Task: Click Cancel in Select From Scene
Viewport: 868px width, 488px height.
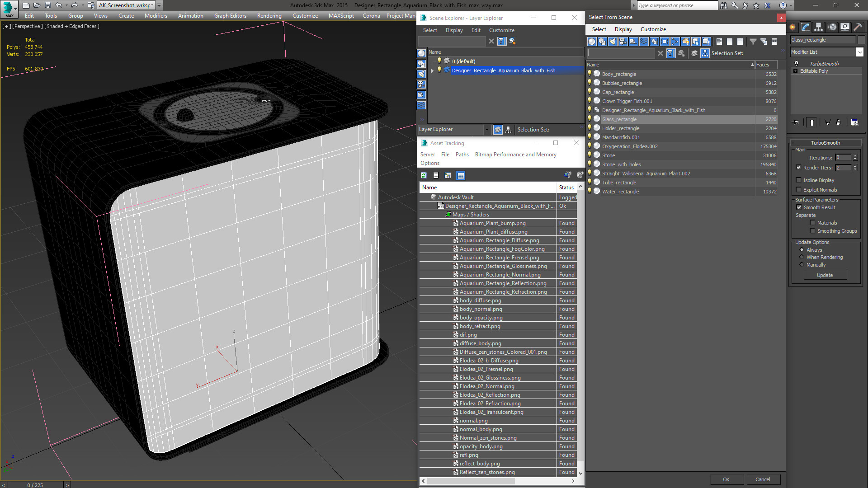Action: [x=763, y=479]
